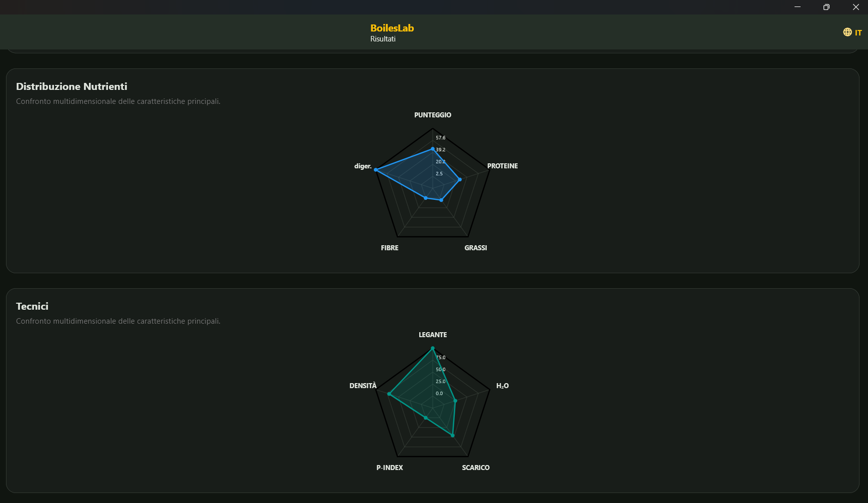The height and width of the screenshot is (503, 868).
Task: Select the PROTEINE axis label
Action: point(503,166)
